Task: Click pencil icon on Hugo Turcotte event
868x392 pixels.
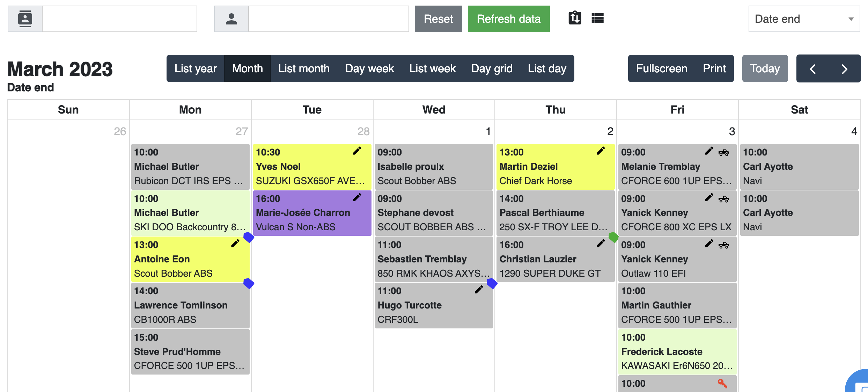Action: pos(479,290)
